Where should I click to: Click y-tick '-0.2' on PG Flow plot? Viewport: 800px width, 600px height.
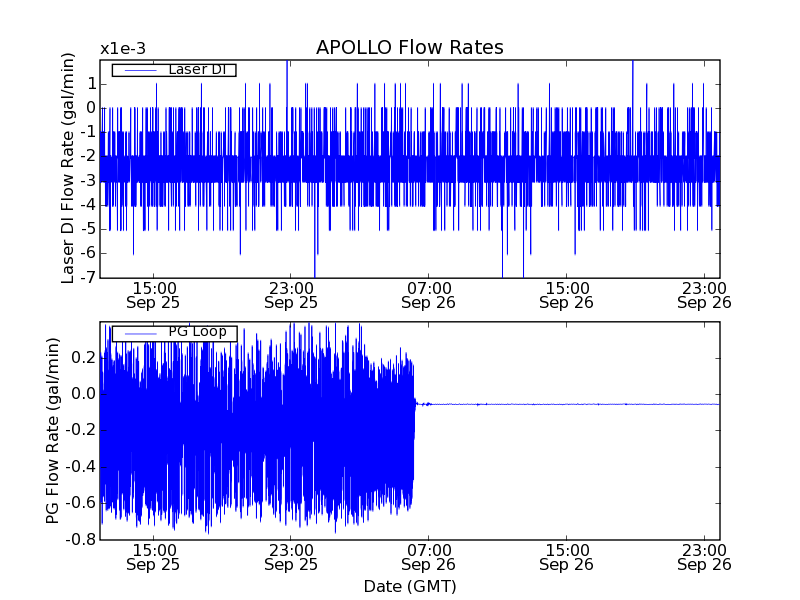(81, 430)
